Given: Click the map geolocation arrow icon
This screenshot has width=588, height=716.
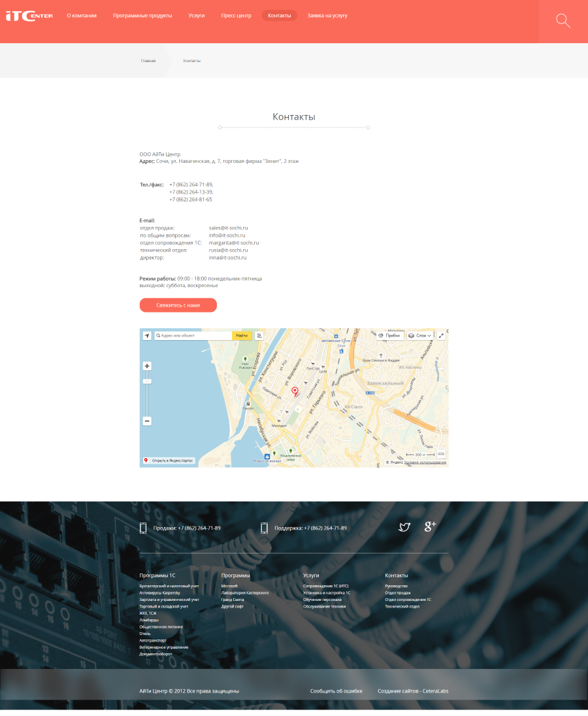Looking at the screenshot, I should coord(147,335).
